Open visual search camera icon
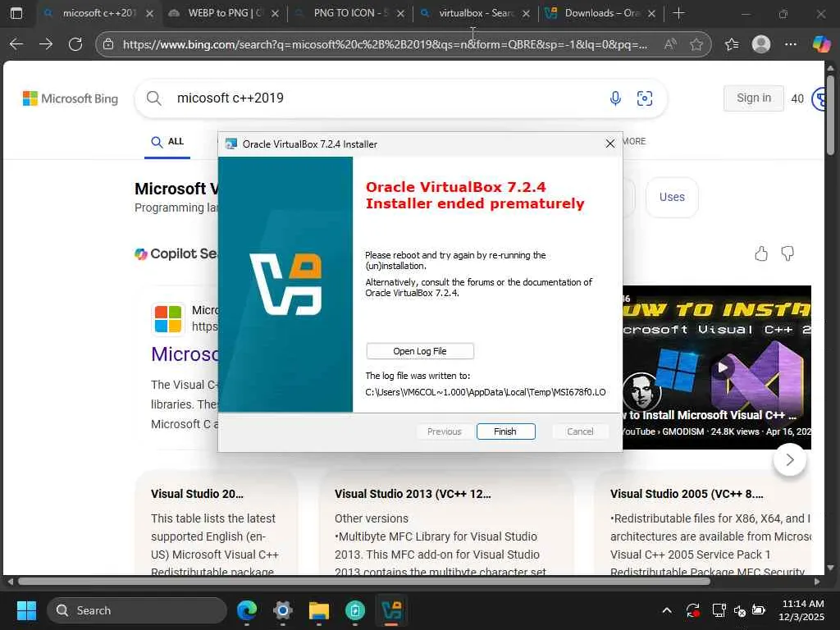 point(645,98)
